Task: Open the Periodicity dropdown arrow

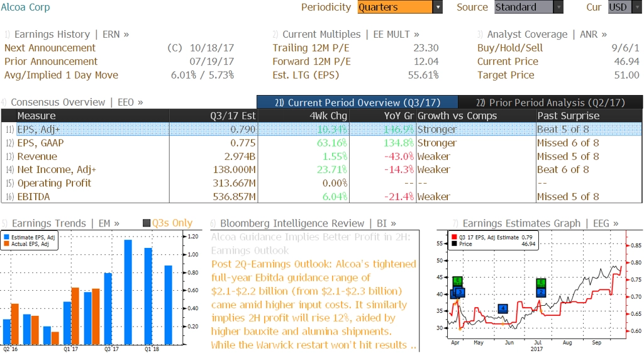Action: pos(438,7)
